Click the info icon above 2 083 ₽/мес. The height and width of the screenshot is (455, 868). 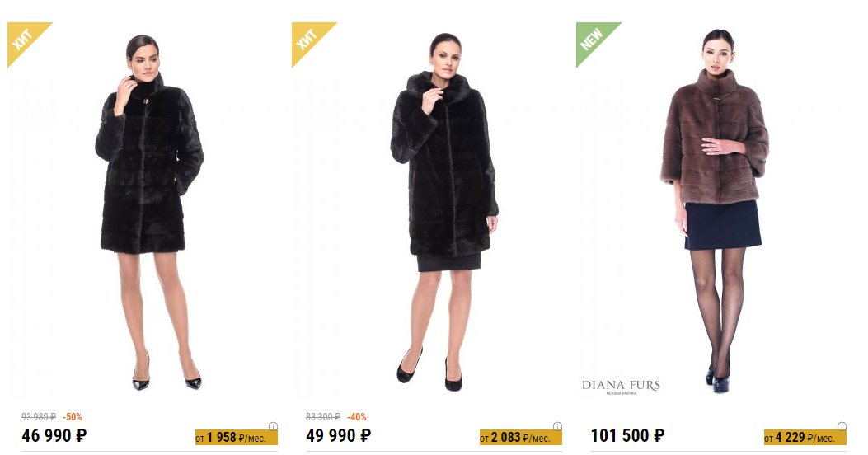click(x=557, y=426)
